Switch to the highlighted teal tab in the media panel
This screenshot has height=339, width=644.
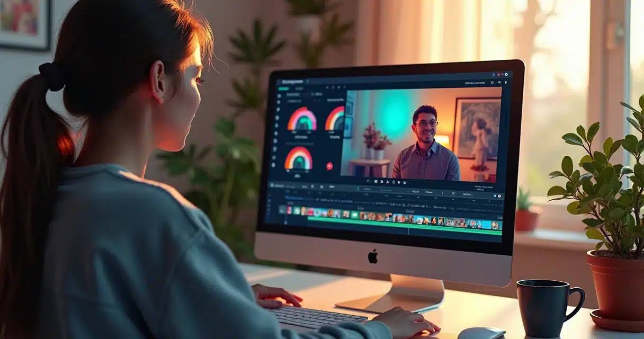coord(284,87)
